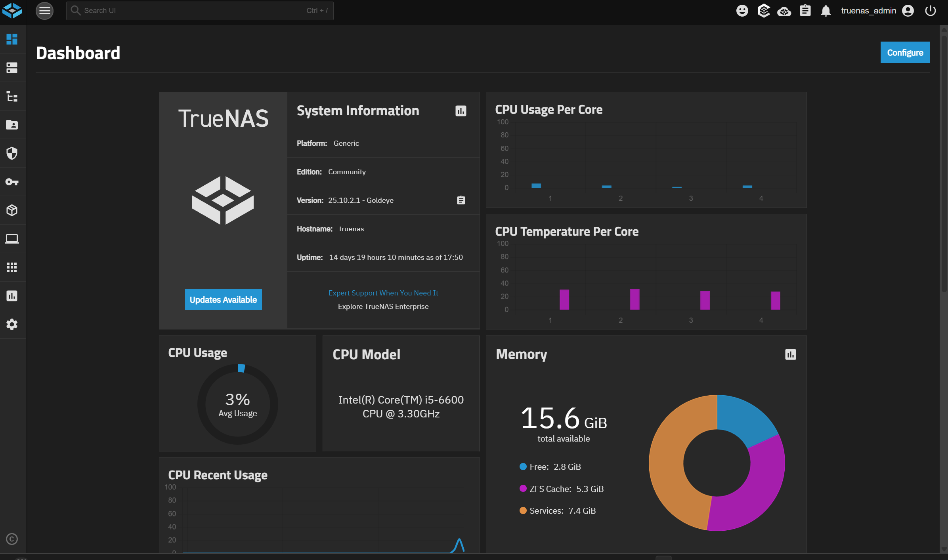The image size is (948, 560).
Task: Copy the version via clipboard icon
Action: 461,200
